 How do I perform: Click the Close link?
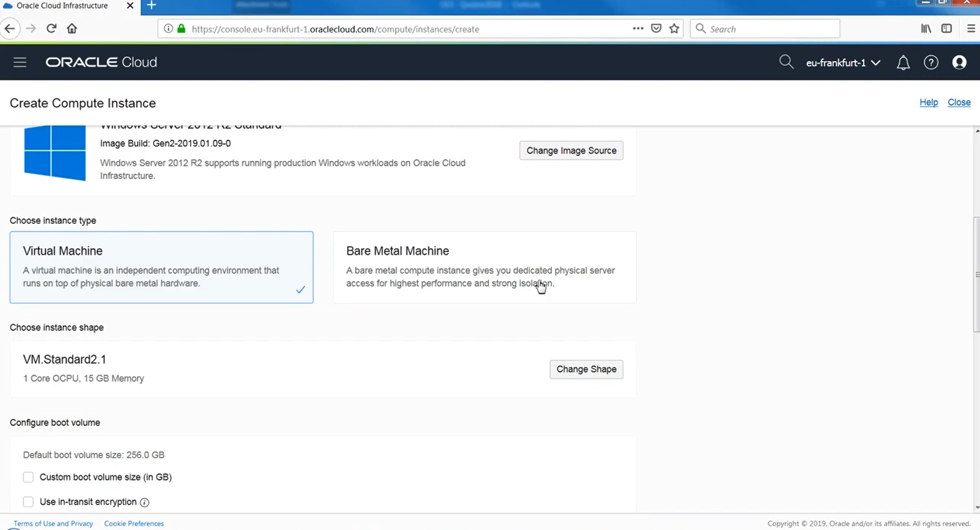[959, 102]
